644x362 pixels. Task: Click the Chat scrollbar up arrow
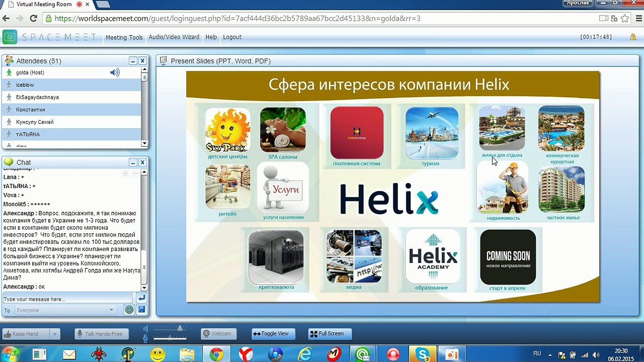click(144, 173)
